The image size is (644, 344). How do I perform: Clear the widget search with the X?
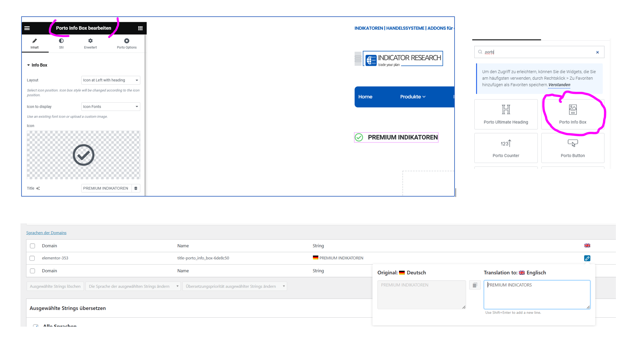(598, 52)
